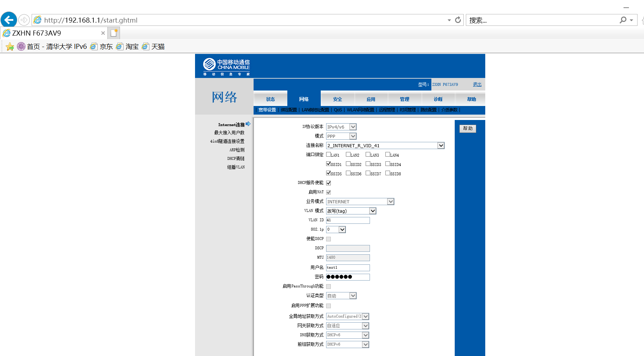Open the 认证类型 dropdown

[x=341, y=296]
